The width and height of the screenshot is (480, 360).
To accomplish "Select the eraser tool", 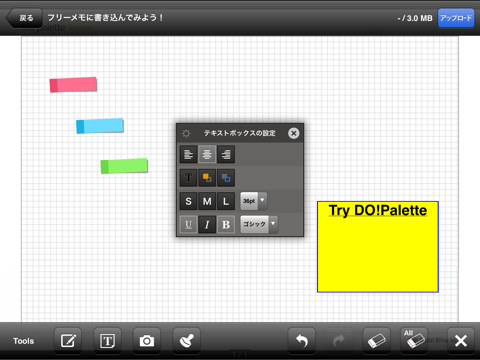I will pyautogui.click(x=376, y=341).
